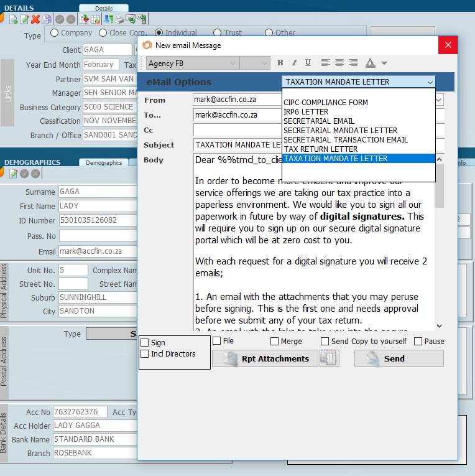Viewport: 475px width, 476px height.
Task: Center align the email body text
Action: point(339,63)
